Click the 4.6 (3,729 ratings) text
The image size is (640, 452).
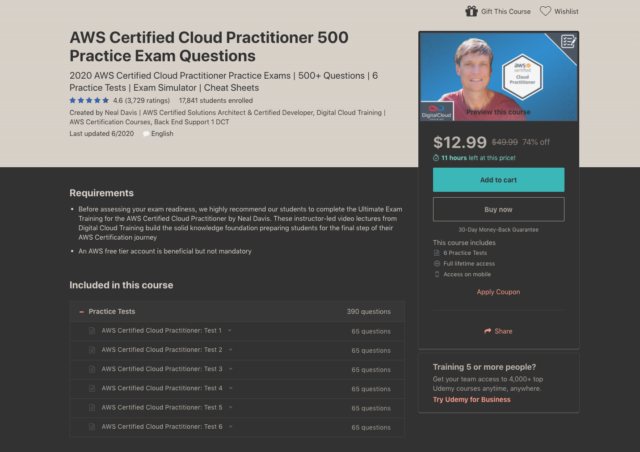coord(141,100)
